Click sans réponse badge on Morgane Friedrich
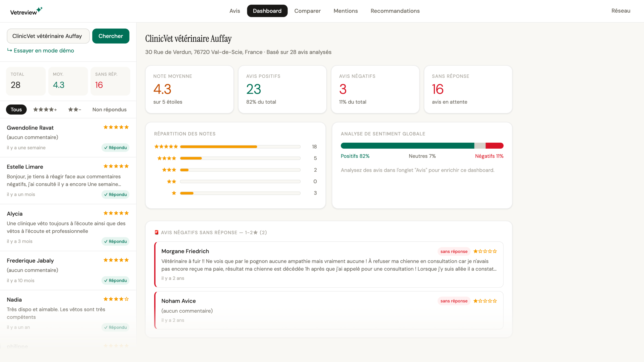Image resolution: width=644 pixels, height=362 pixels. pyautogui.click(x=454, y=252)
